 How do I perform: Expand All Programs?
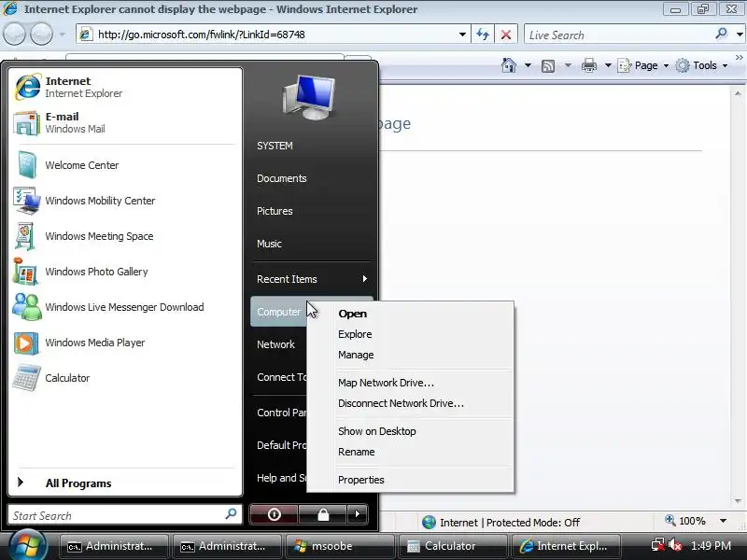(125, 483)
